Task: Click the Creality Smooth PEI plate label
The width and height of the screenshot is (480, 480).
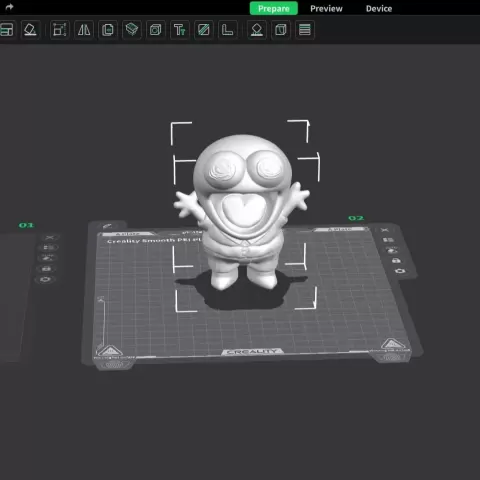Action: [x=154, y=241]
